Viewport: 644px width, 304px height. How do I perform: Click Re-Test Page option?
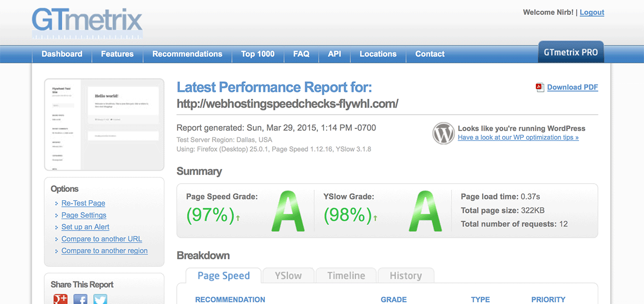83,203
